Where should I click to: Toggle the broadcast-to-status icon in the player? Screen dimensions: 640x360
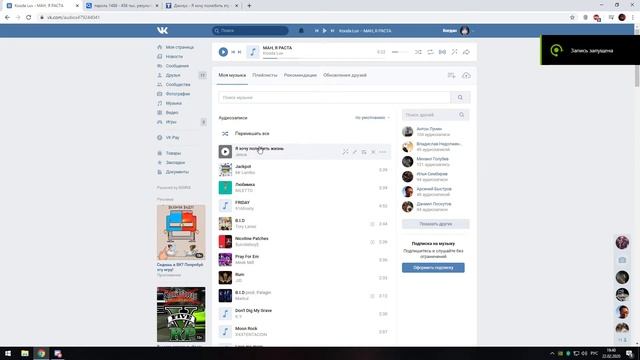pos(442,52)
